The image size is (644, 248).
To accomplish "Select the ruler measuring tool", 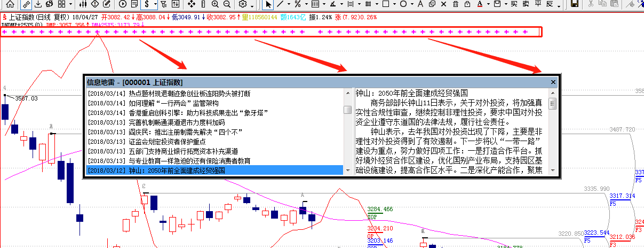I will [26, 4].
